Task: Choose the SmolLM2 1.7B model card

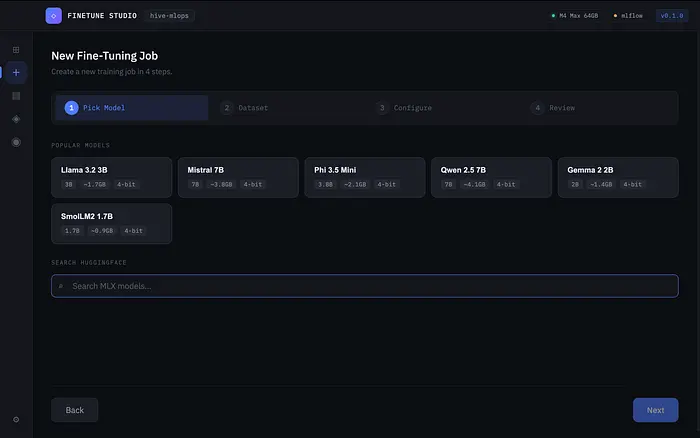Action: tap(112, 224)
